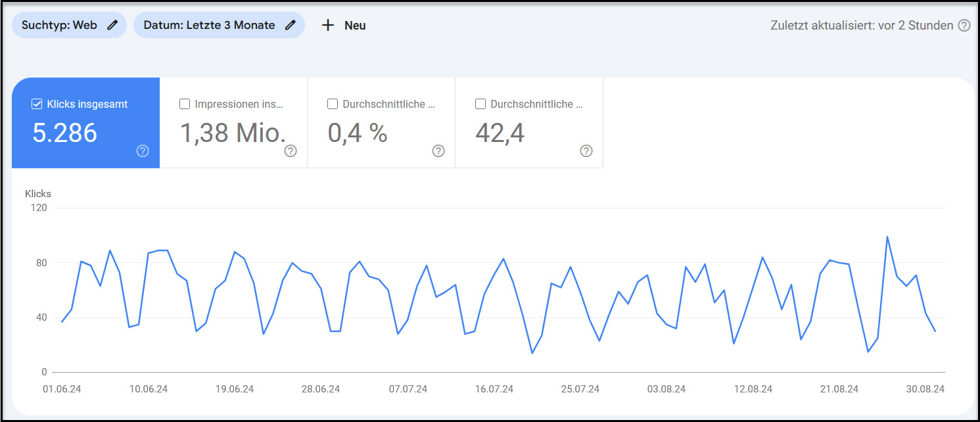Add a new filter with Neu

point(344,26)
